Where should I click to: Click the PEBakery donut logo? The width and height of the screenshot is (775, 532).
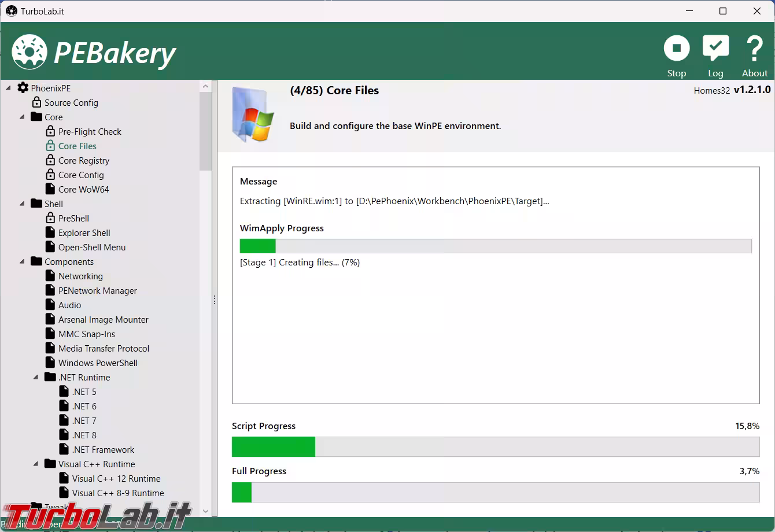pyautogui.click(x=29, y=52)
